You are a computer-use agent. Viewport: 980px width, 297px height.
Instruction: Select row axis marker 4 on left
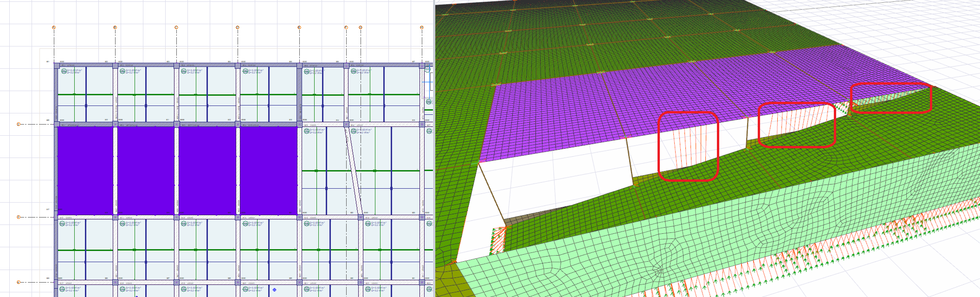tap(19, 282)
